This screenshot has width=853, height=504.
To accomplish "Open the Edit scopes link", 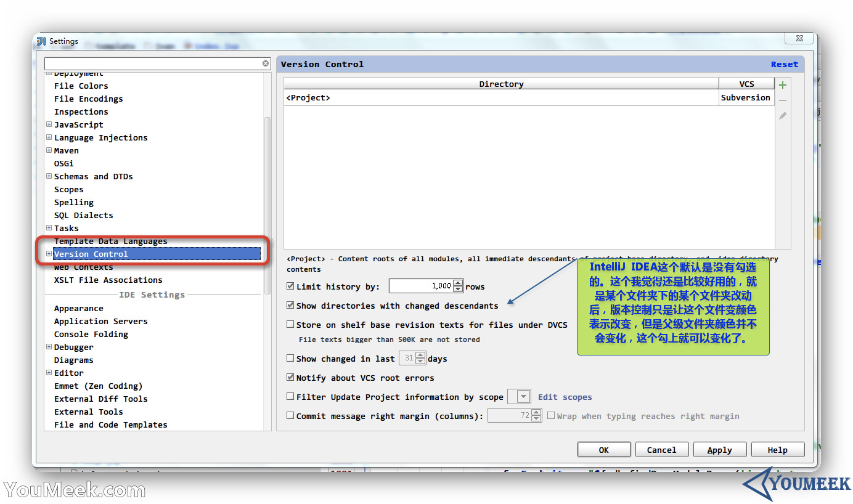I will [x=565, y=397].
